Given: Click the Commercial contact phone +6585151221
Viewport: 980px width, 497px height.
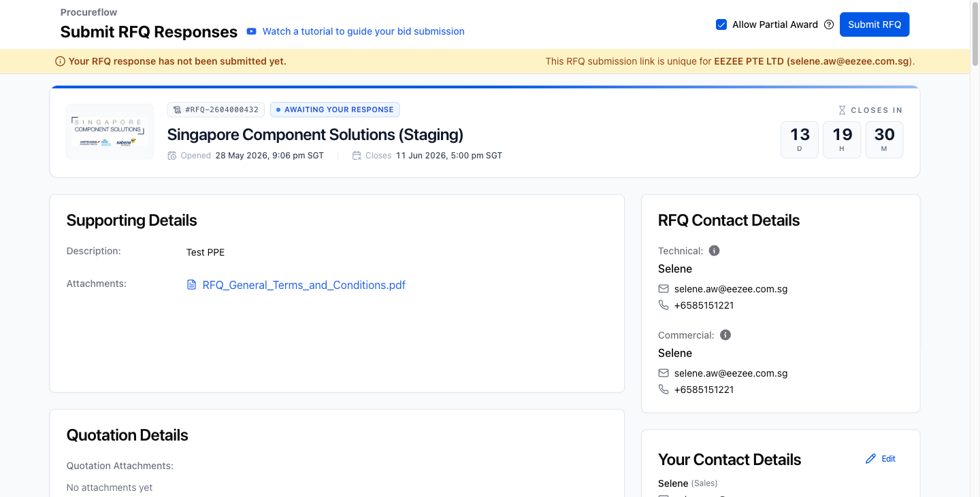Looking at the screenshot, I should (x=704, y=390).
